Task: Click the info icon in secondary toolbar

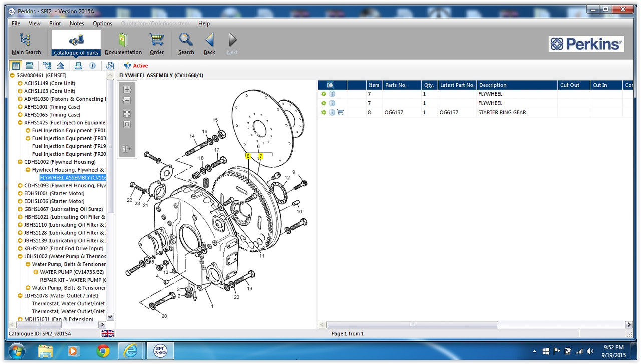Action: 92,66
